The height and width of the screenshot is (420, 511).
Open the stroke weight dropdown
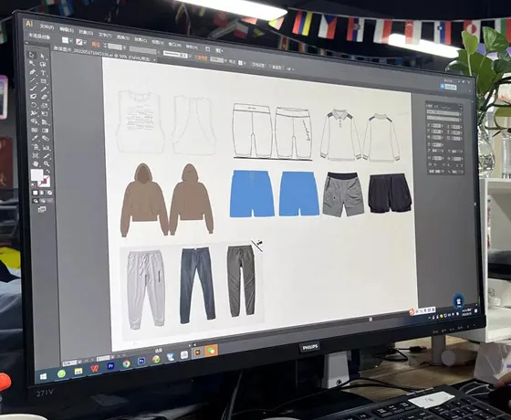124,47
